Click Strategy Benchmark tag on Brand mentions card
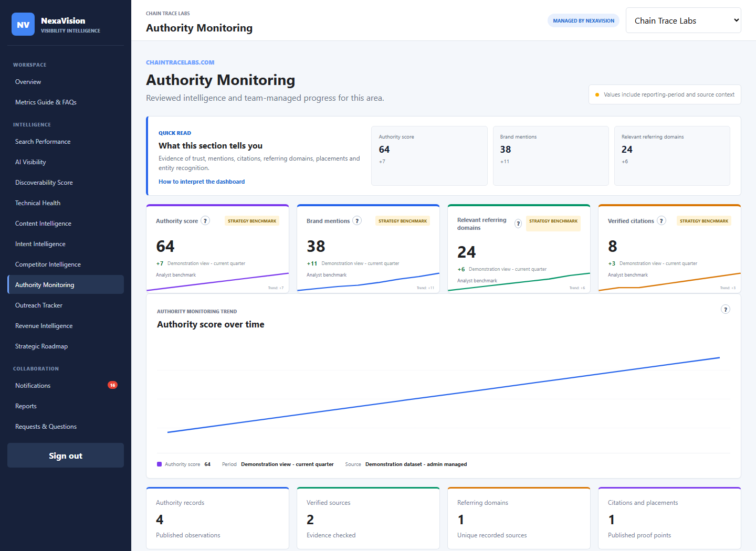The height and width of the screenshot is (551, 756). click(x=403, y=221)
